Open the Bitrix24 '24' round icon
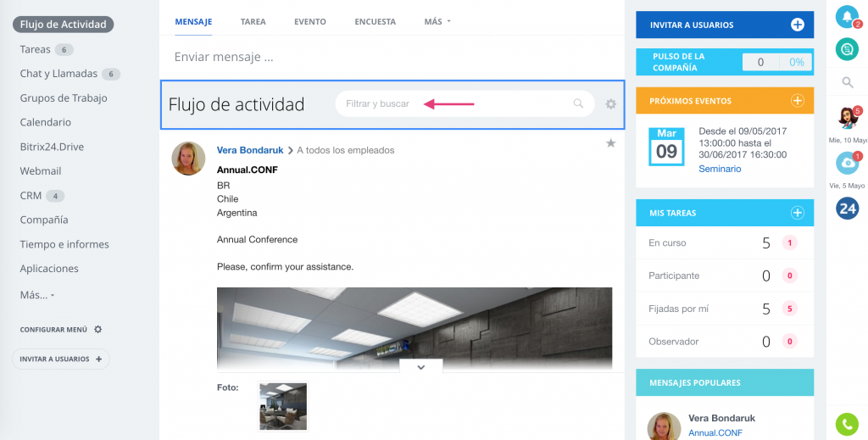Screen dimensions: 868x440 pos(848,208)
